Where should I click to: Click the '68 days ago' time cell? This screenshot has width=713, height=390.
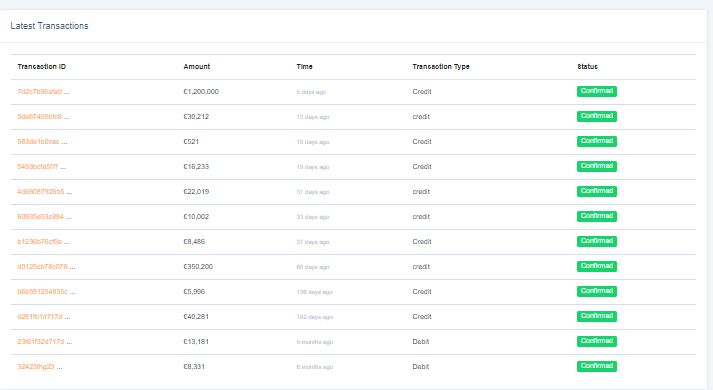(313, 267)
